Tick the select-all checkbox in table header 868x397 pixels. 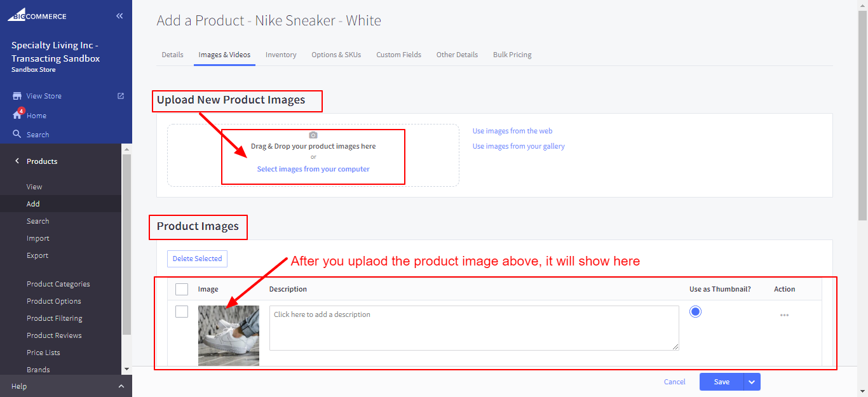[x=182, y=289]
